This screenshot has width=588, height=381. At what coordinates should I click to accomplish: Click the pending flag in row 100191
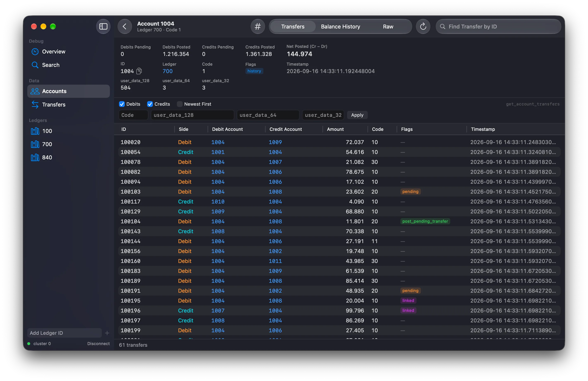coord(410,291)
